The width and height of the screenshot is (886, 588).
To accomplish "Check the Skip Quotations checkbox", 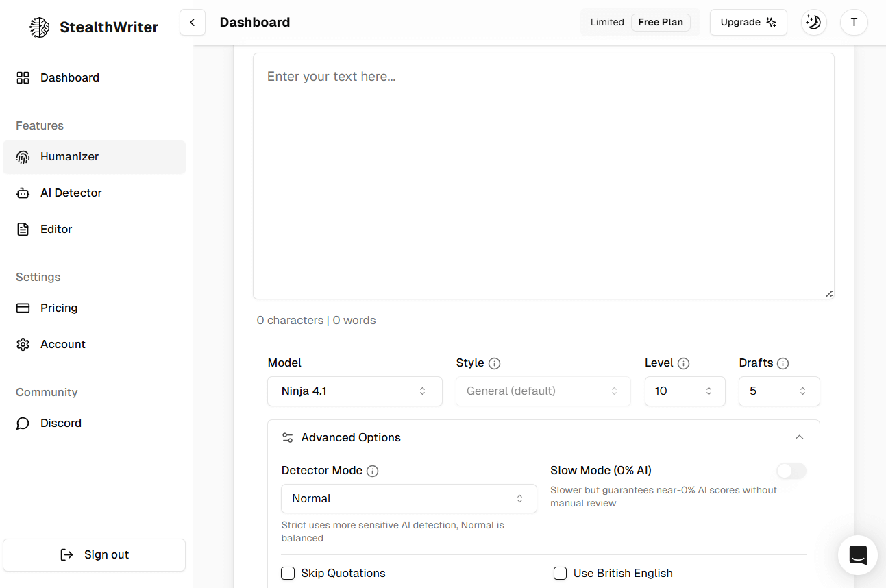I will click(x=288, y=573).
